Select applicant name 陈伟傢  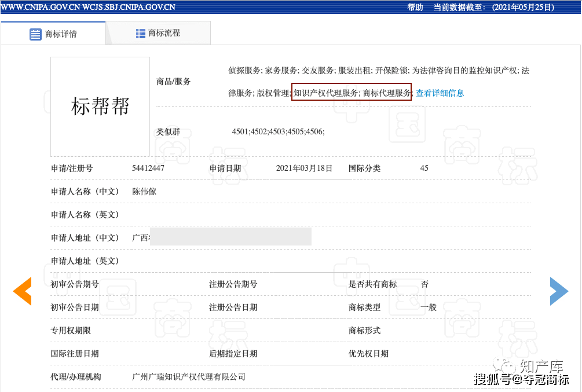[144, 192]
